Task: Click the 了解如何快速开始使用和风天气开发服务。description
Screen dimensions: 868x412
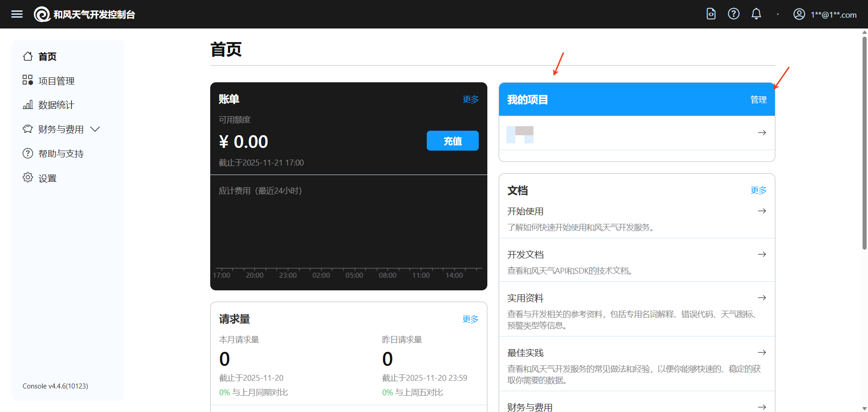Action: pos(581,227)
